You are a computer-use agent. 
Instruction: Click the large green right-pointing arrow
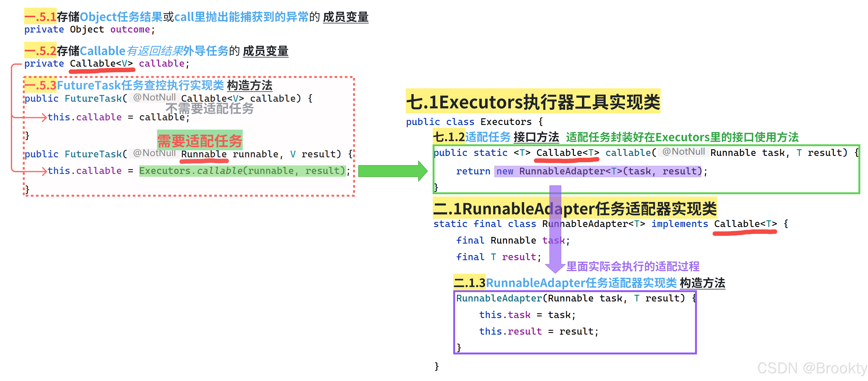[x=393, y=171]
